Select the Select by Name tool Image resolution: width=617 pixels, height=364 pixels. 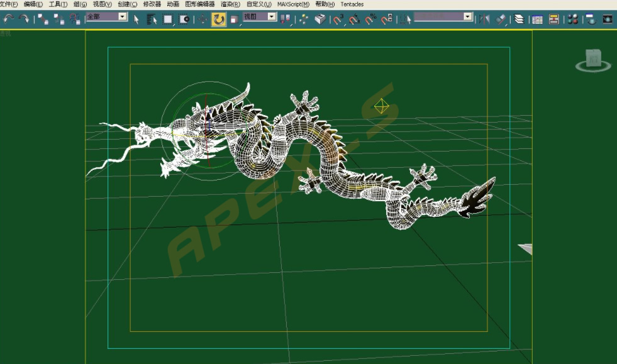point(152,19)
